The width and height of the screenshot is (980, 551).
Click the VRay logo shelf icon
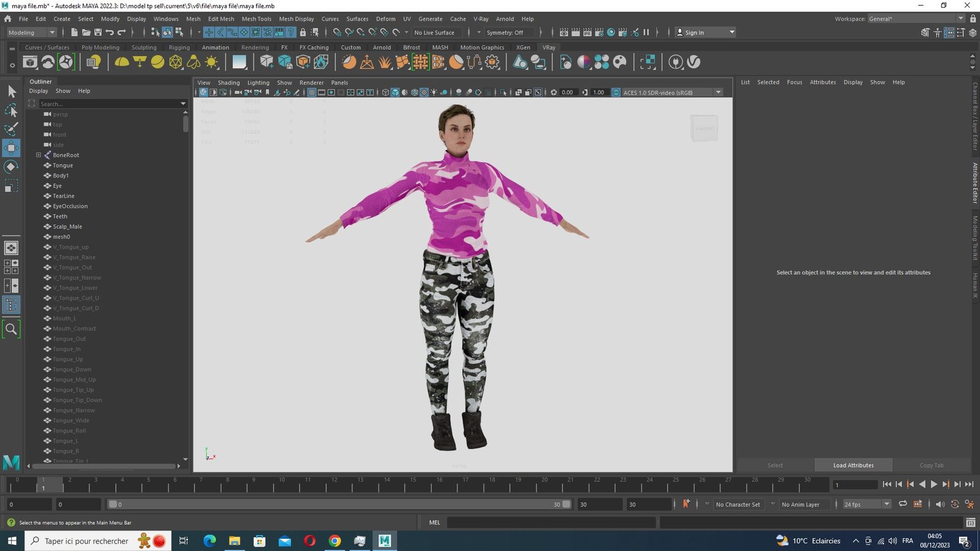click(693, 62)
